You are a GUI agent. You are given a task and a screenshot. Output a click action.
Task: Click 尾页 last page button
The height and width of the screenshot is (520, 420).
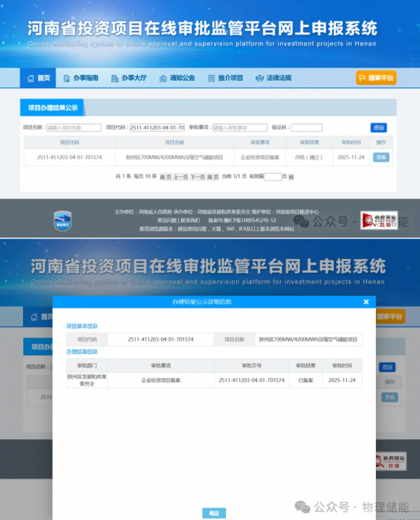[x=213, y=177]
